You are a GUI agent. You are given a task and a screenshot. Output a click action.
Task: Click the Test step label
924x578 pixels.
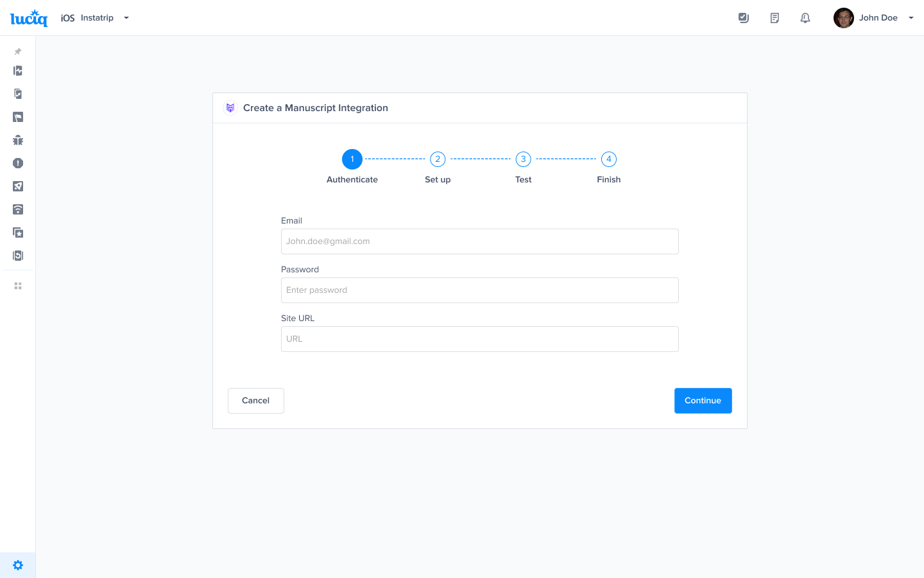524,180
